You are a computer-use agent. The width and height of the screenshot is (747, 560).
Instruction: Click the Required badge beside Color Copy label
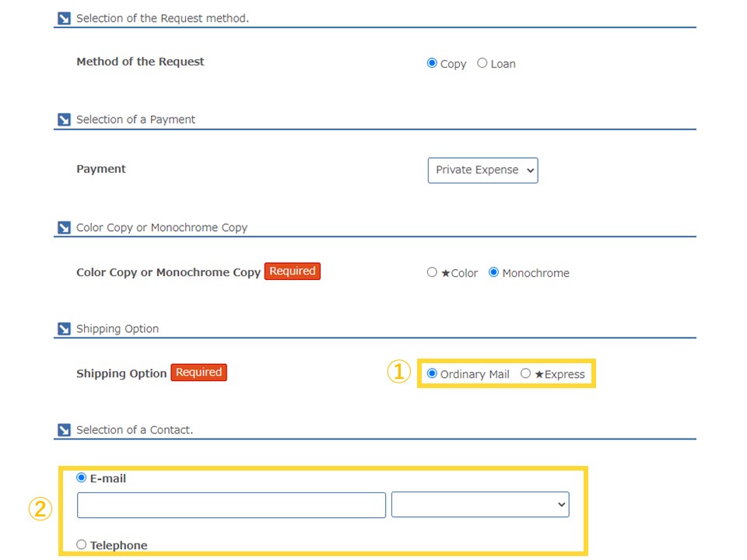293,271
